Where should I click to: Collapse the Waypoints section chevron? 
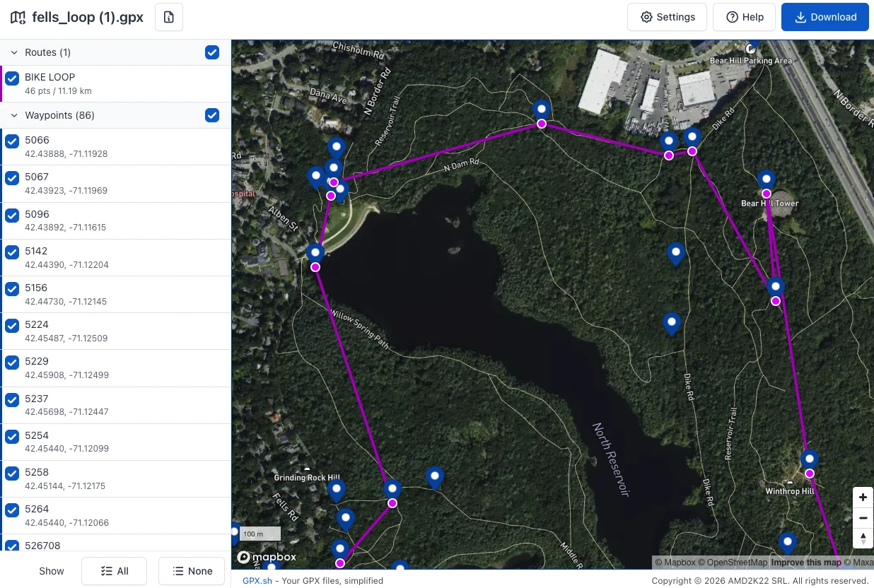pyautogui.click(x=13, y=115)
